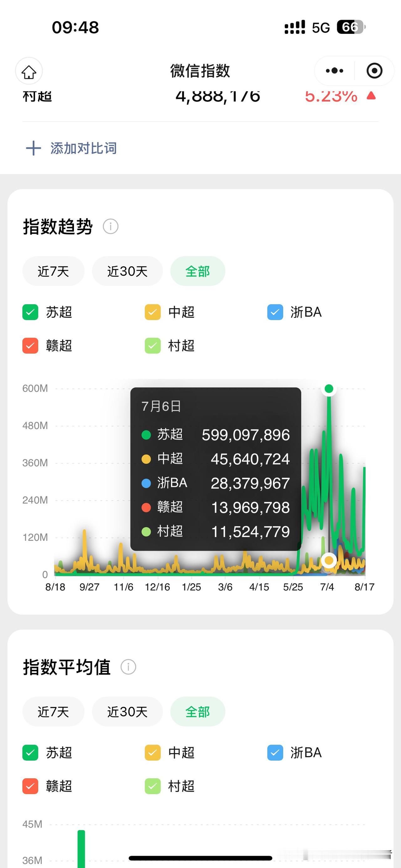This screenshot has width=401, height=868.
Task: Tap 苏超 value 599,097,896 in tooltip
Action: 246,435
